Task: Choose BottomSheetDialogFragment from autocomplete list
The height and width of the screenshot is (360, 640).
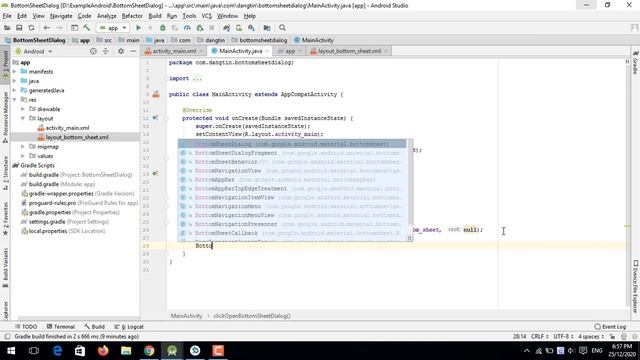Action: [292, 153]
